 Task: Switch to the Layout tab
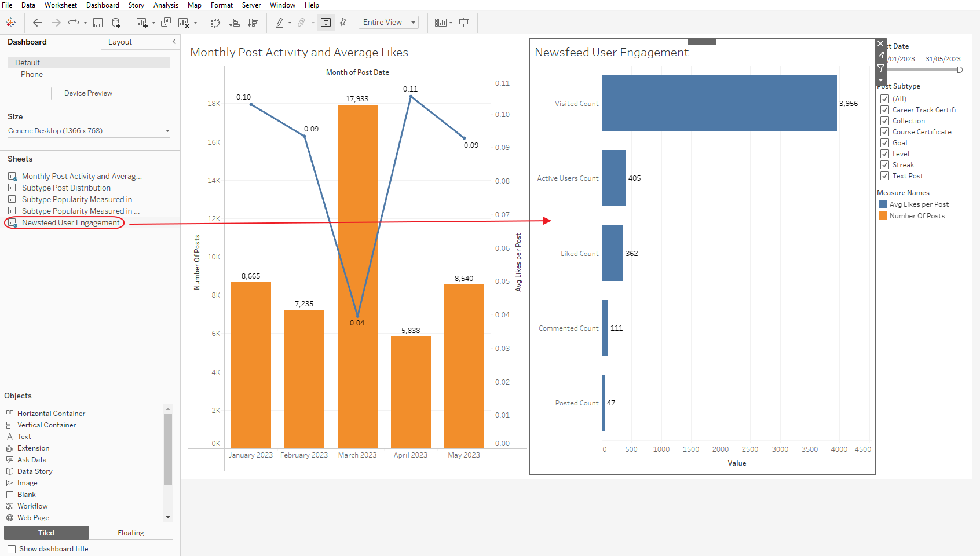(120, 42)
